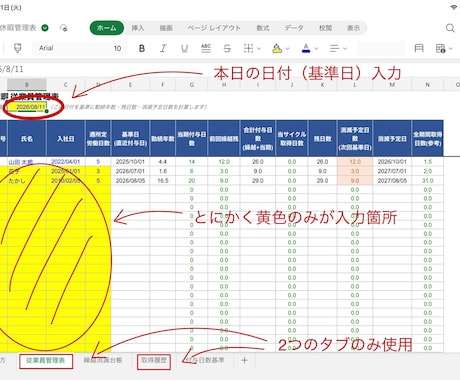The height and width of the screenshot is (380, 460).
Task: Open the table options icon
Action: point(441,48)
